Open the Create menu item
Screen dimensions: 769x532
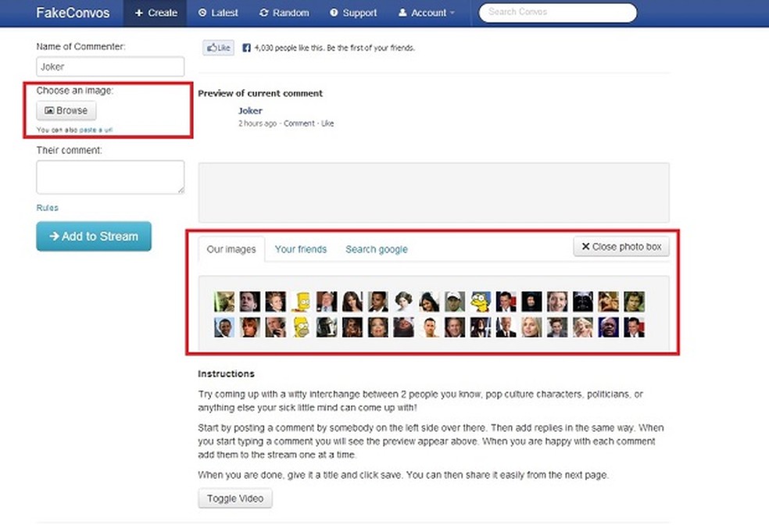click(156, 12)
